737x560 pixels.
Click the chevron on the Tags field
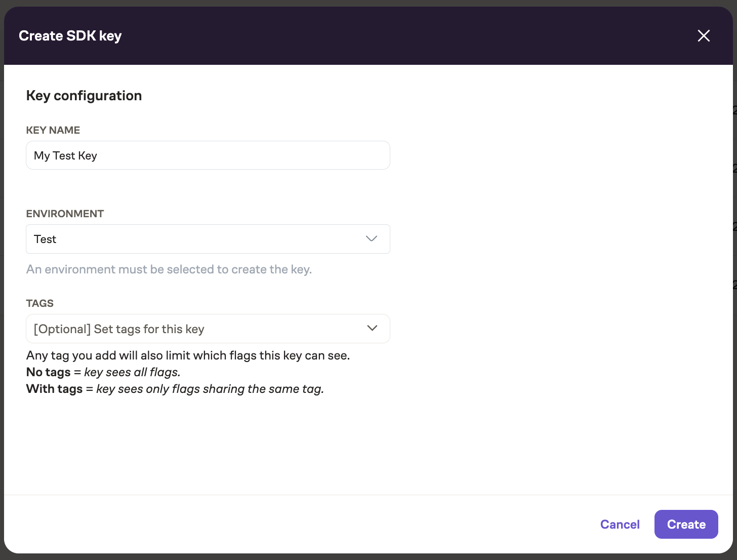pos(372,328)
